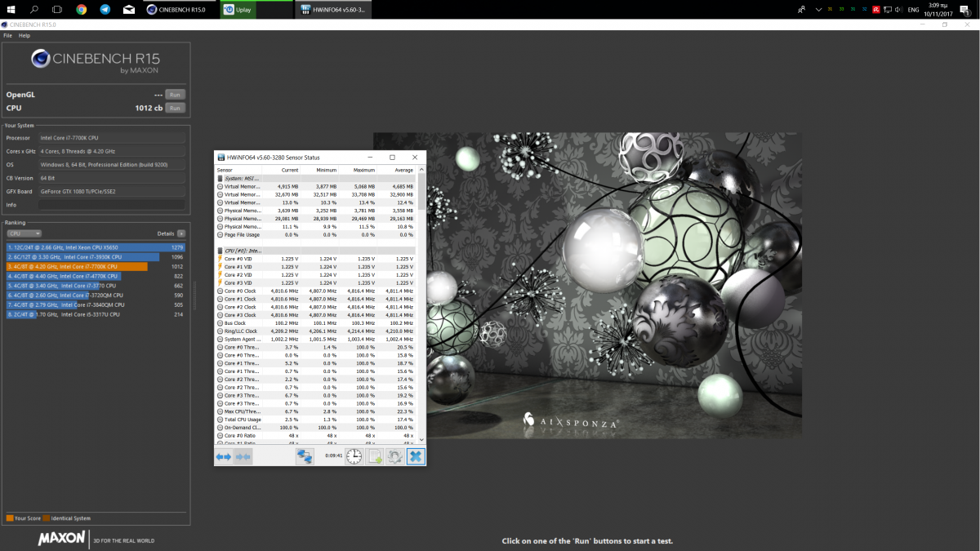Click the Current column header in HWiNFO
Viewport: 980px width, 551px height.
[283, 170]
